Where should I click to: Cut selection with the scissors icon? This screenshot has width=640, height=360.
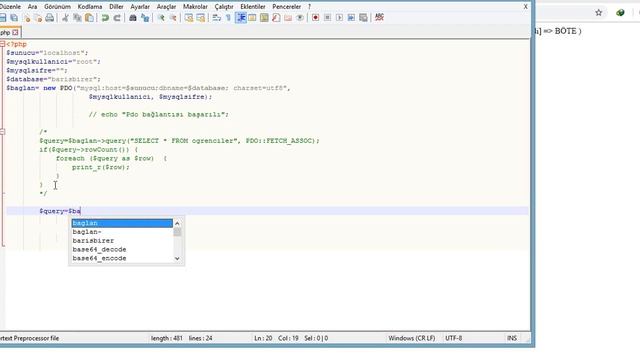pyautogui.click(x=65, y=18)
